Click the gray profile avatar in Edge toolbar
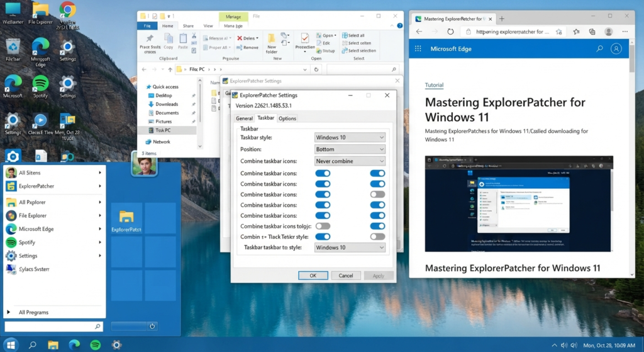 pos(609,31)
